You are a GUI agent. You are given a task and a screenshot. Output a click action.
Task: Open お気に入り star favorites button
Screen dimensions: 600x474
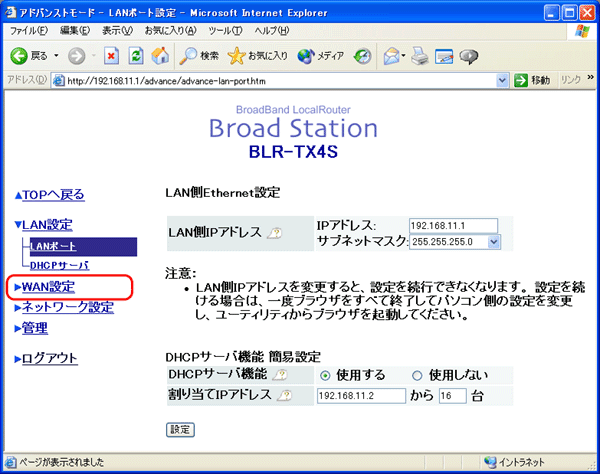257,56
